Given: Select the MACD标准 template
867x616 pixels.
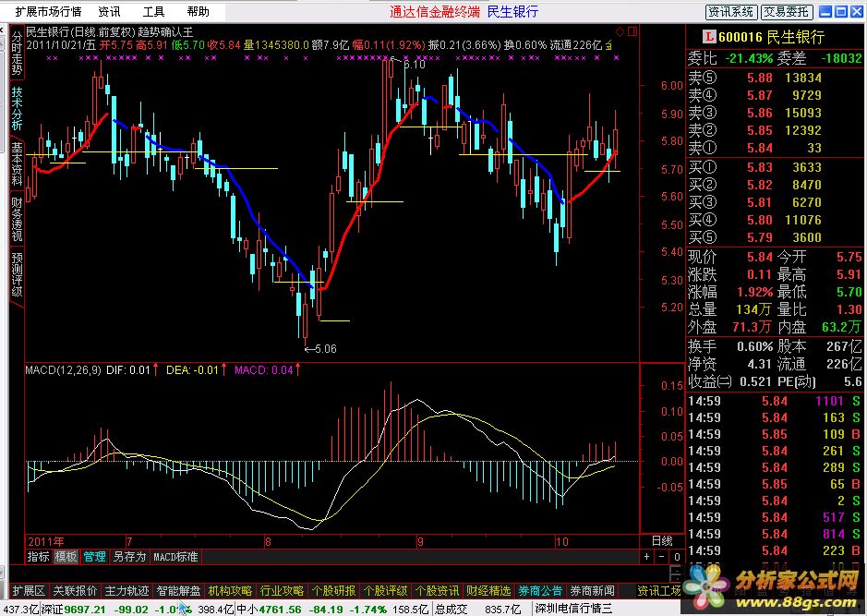Looking at the screenshot, I should tap(175, 557).
